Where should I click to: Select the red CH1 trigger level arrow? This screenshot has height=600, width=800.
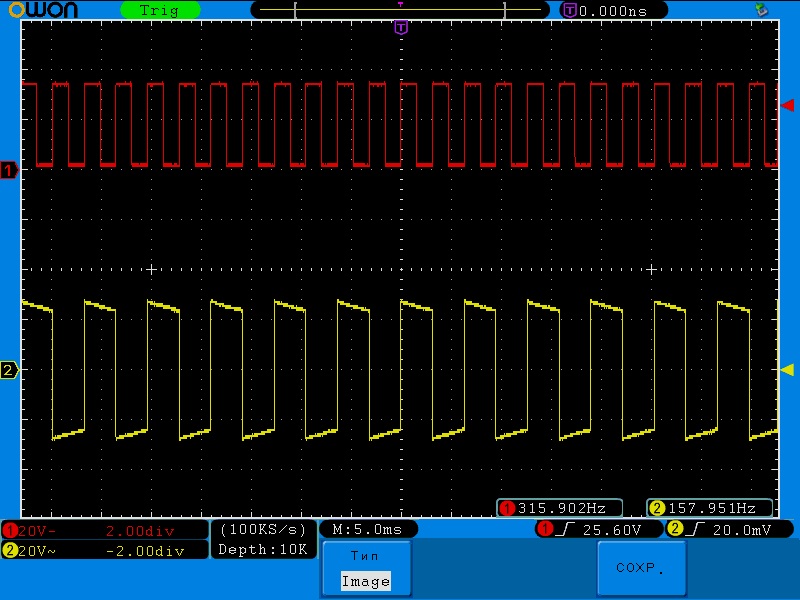point(787,105)
